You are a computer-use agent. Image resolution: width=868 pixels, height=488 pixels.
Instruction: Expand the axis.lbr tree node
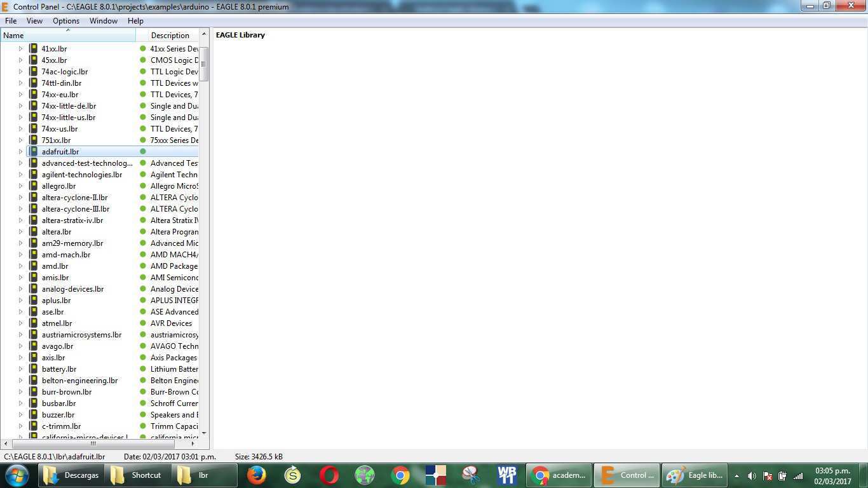pyautogui.click(x=20, y=357)
